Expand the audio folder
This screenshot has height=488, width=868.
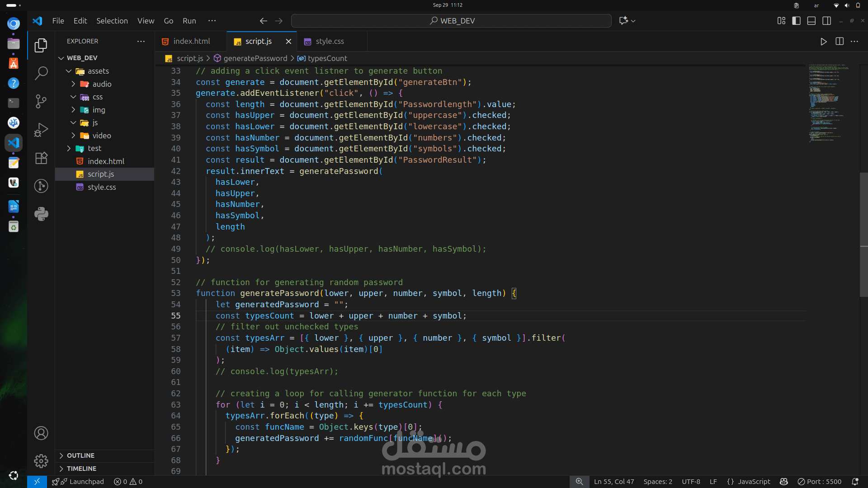[x=102, y=84]
